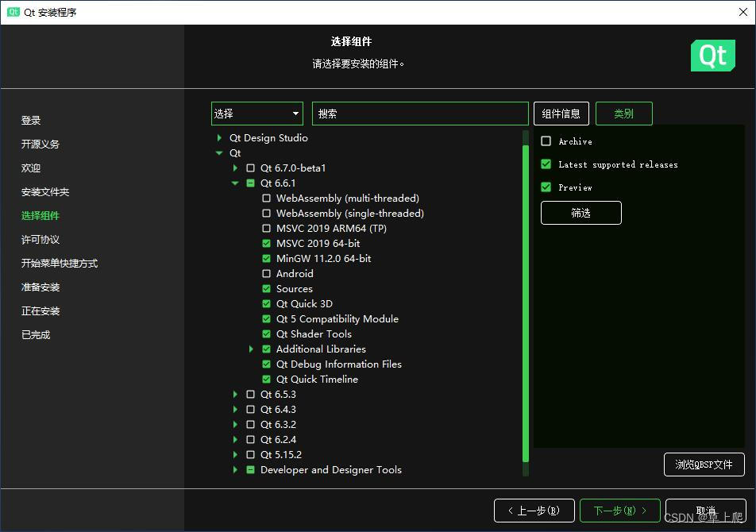
Task: Check WebAssembly (multi-threaded) component
Action: (x=265, y=198)
